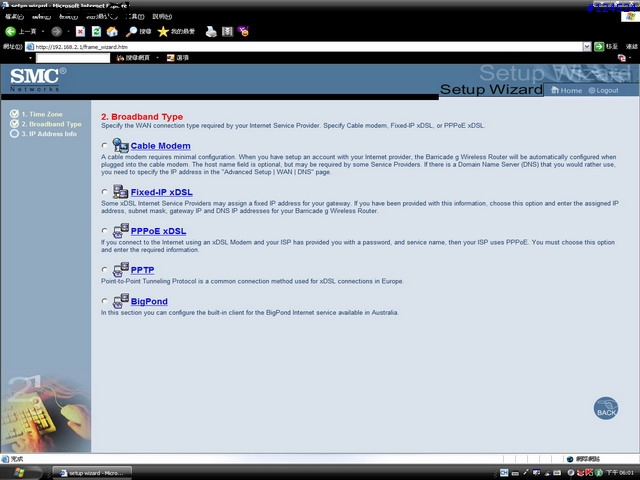Screen dimensions: 640x480
Task: Select the Cable Modem radio button
Action: tap(104, 145)
